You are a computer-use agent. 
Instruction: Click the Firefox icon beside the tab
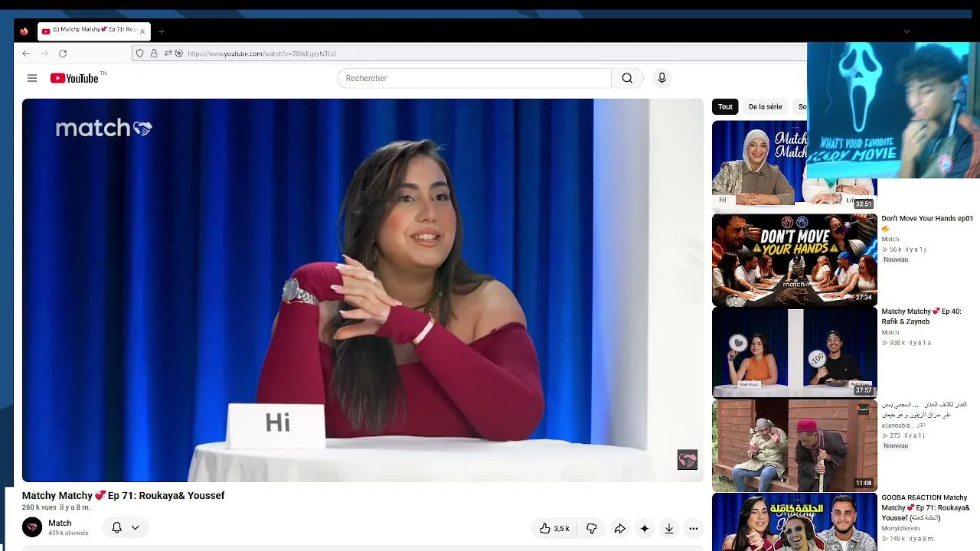coord(24,31)
